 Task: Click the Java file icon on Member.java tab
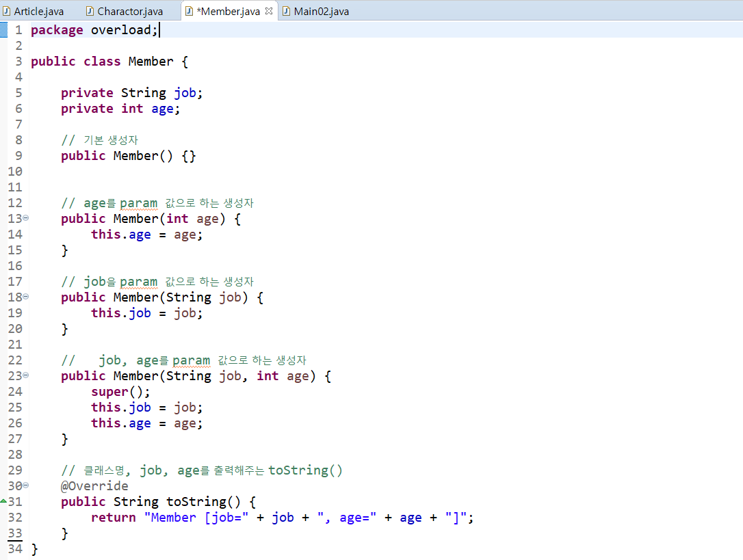pyautogui.click(x=189, y=11)
